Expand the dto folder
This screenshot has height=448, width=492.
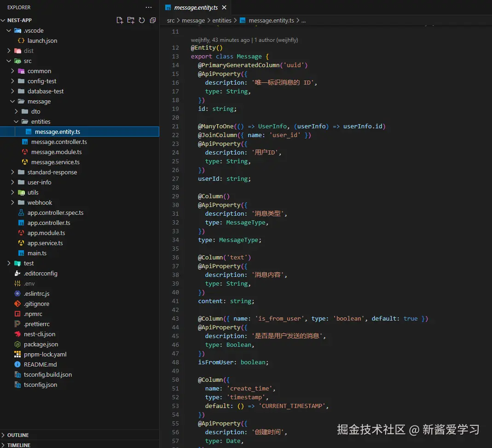[16, 112]
